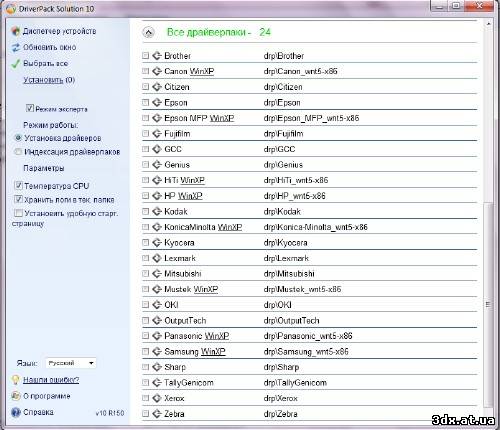The width and height of the screenshot is (500, 430).
Task: Click the driver icon next to Kodak
Action: pos(157,211)
